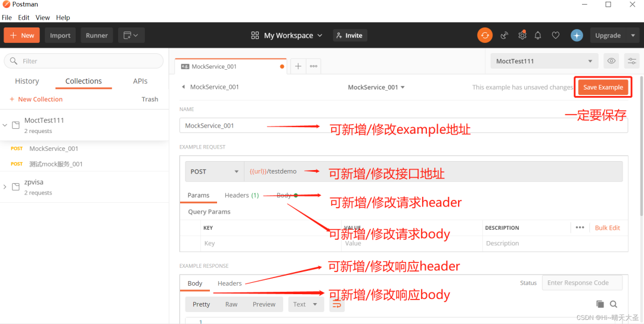644x324 pixels.
Task: Open the Trash link
Action: 150,99
